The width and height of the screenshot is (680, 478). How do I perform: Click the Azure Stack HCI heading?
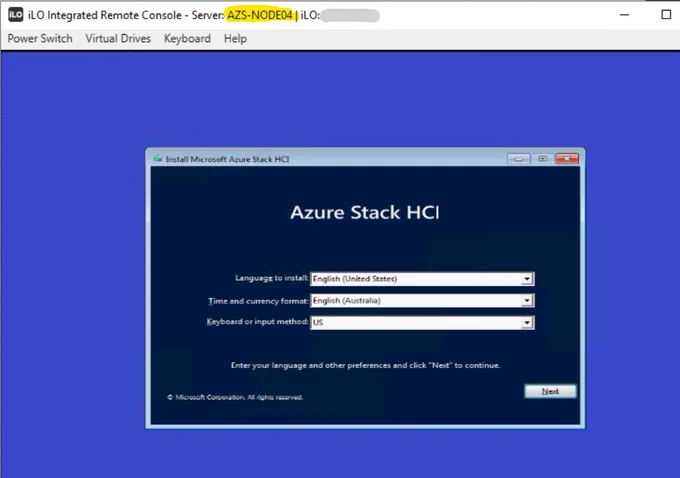coord(365,213)
